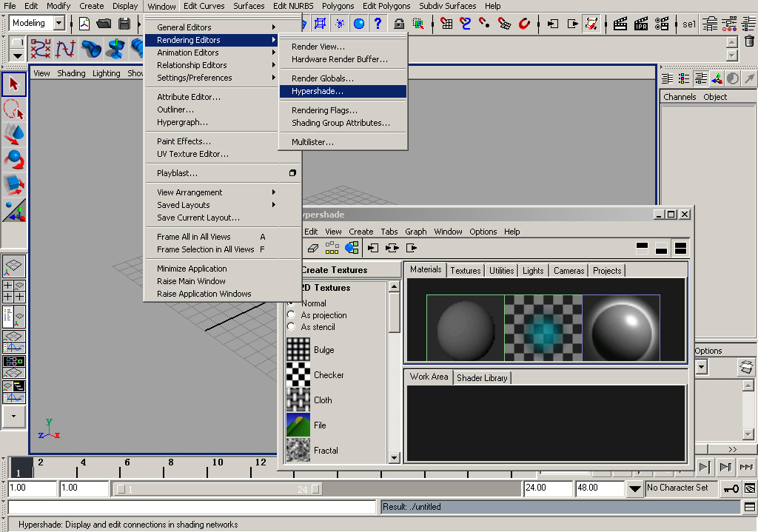Click the Revolve shelf icon
The image size is (758, 532).
pyautogui.click(x=116, y=49)
